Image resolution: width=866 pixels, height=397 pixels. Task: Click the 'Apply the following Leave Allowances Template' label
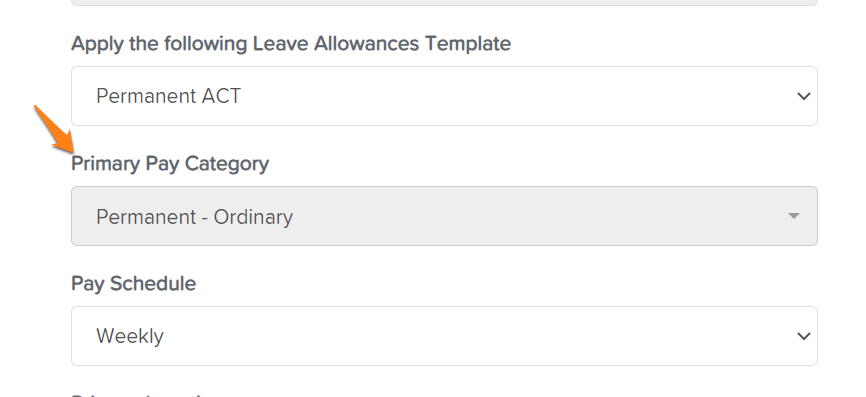pos(291,44)
